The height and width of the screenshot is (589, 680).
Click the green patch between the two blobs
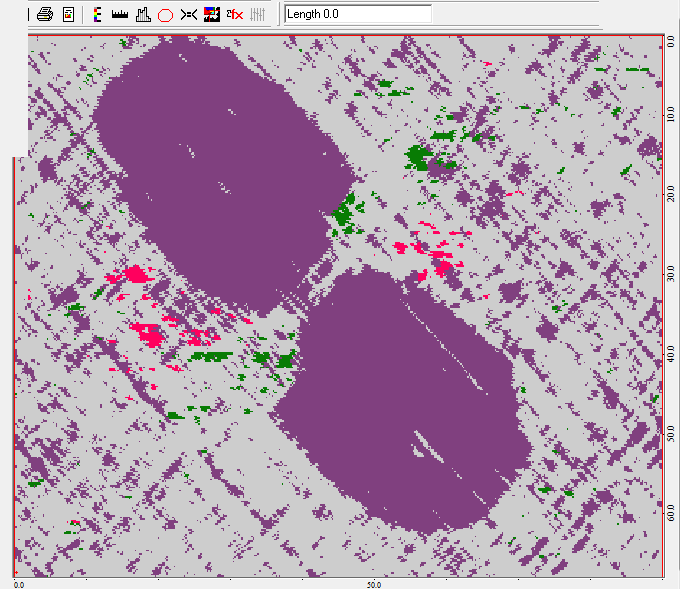click(347, 212)
